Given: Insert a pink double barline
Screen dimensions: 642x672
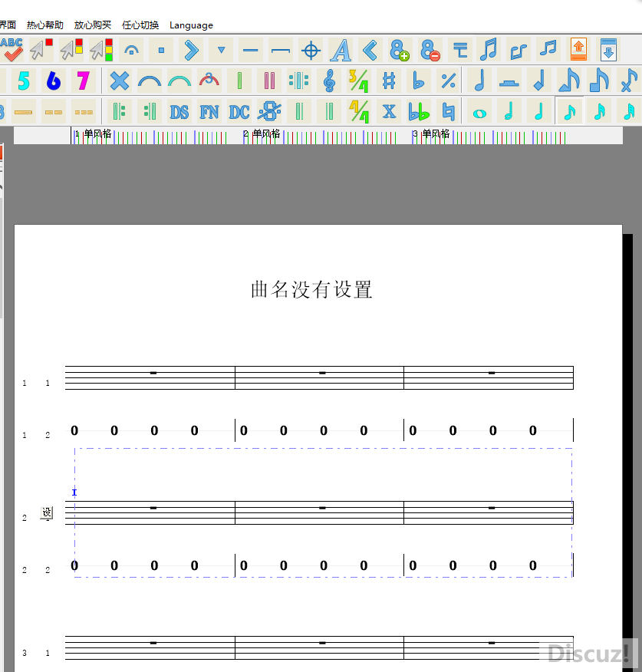Looking at the screenshot, I should click(x=269, y=81).
